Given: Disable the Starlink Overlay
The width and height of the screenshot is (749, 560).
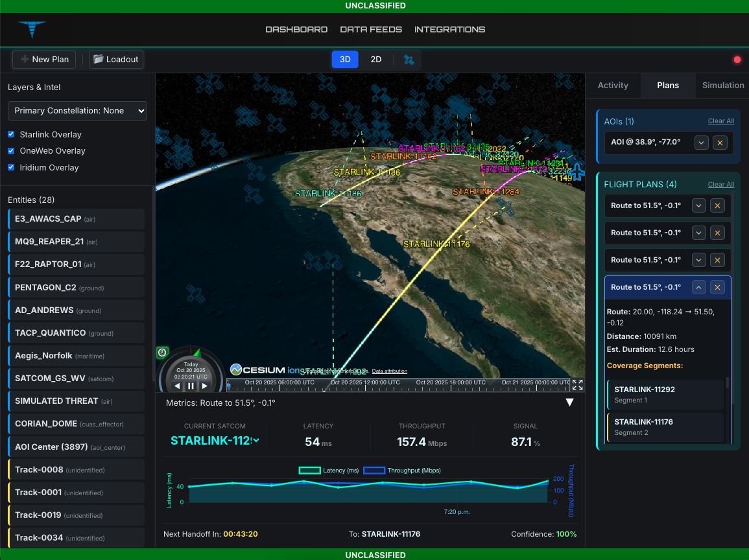Looking at the screenshot, I should (10, 134).
